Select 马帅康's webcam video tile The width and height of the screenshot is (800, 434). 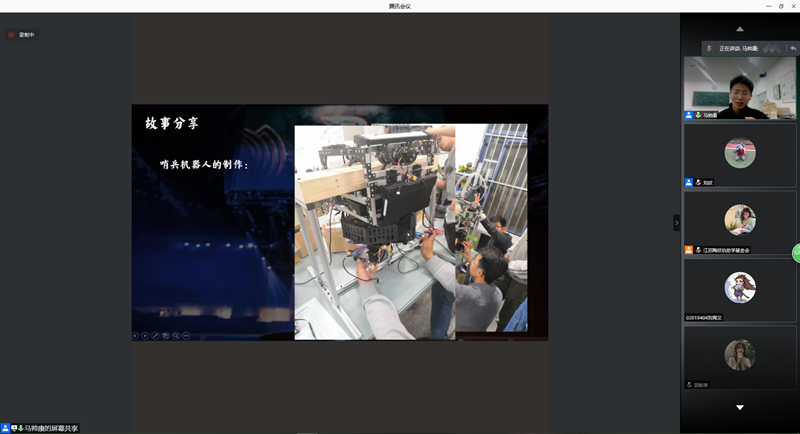pos(739,88)
